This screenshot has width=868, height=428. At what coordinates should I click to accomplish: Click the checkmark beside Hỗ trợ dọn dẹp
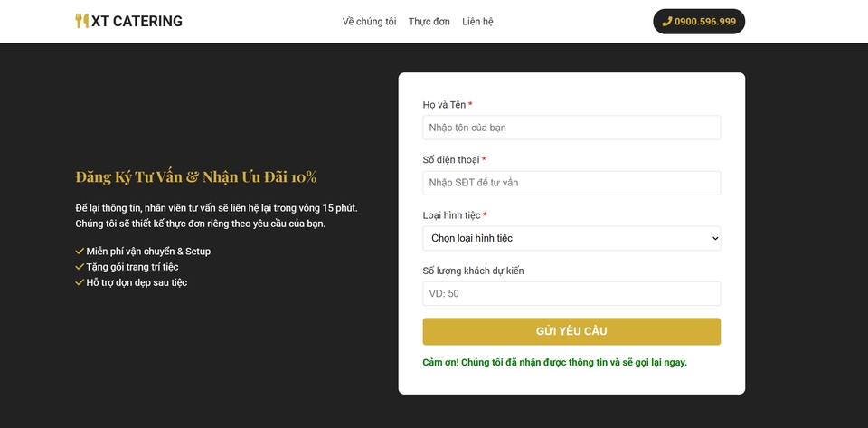pos(80,282)
